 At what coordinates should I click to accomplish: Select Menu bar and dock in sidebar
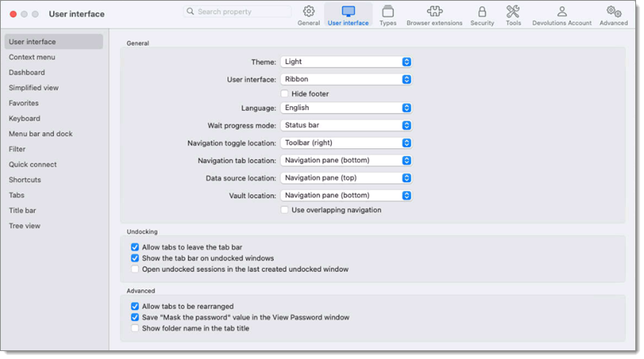[x=40, y=134]
